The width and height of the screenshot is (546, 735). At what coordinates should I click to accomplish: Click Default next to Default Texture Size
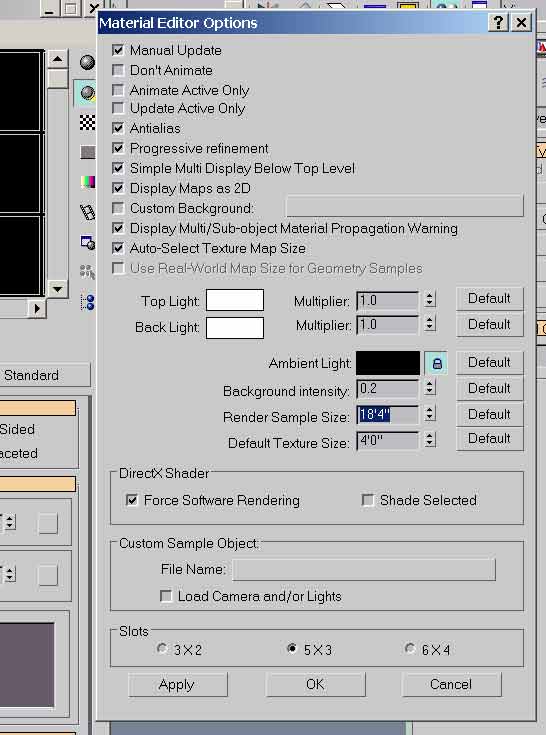pyautogui.click(x=489, y=439)
